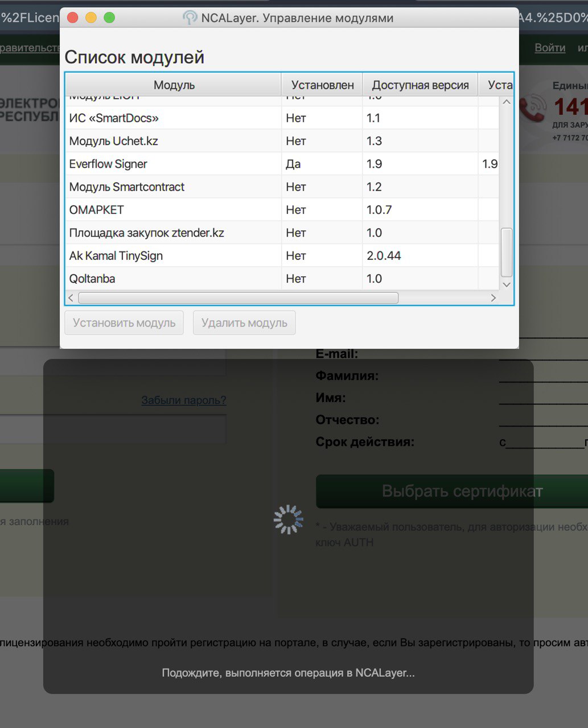The width and height of the screenshot is (588, 728).
Task: Click version 1.2 of Smartcontract
Action: click(420, 187)
